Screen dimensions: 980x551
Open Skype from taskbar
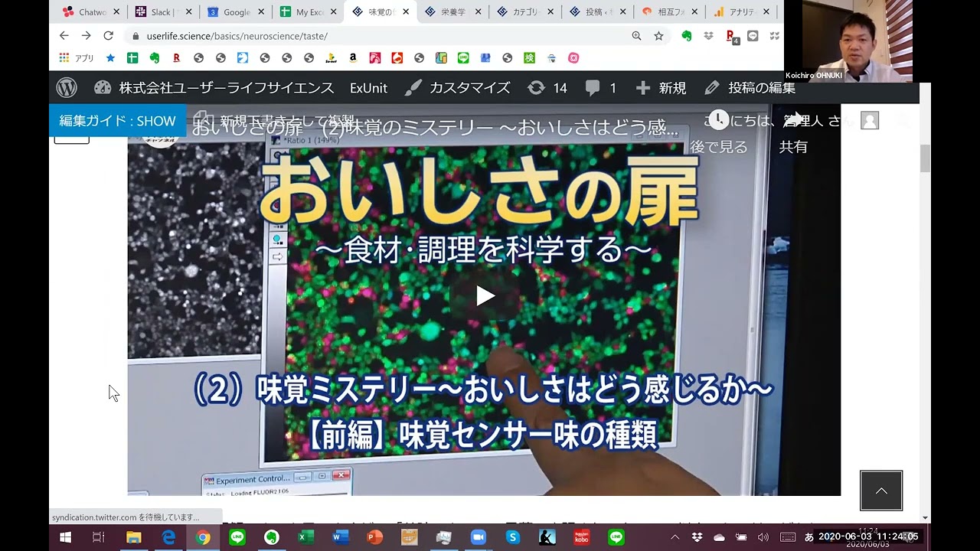(512, 537)
